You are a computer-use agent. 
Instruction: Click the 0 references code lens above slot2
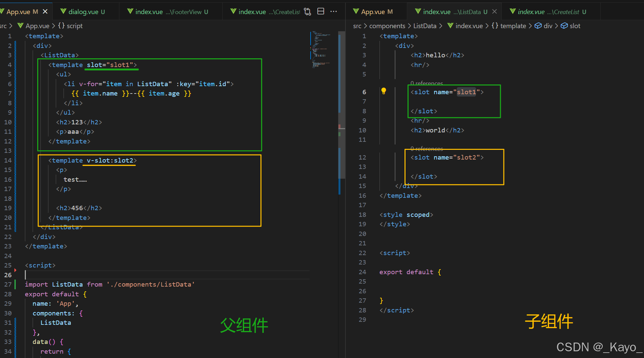click(427, 148)
